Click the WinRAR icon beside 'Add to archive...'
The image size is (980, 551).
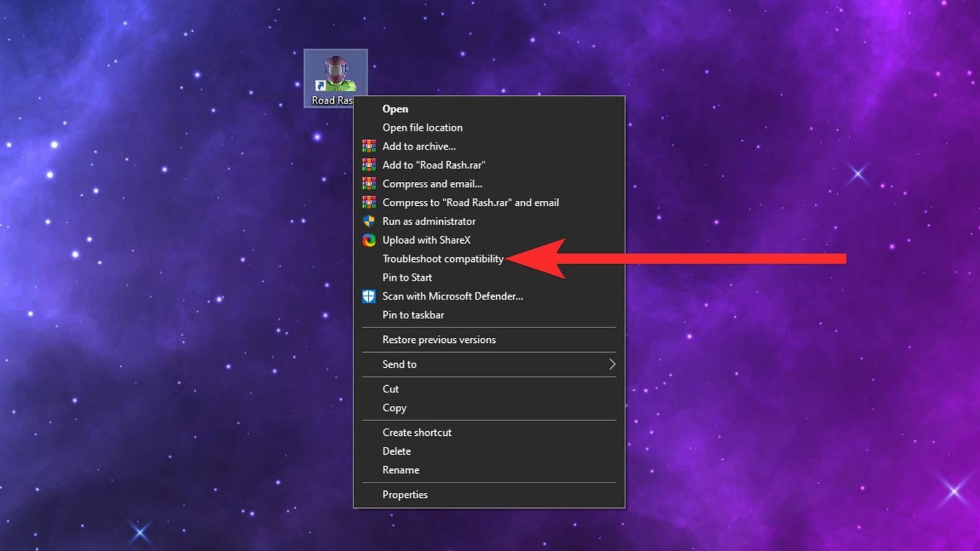click(x=369, y=146)
